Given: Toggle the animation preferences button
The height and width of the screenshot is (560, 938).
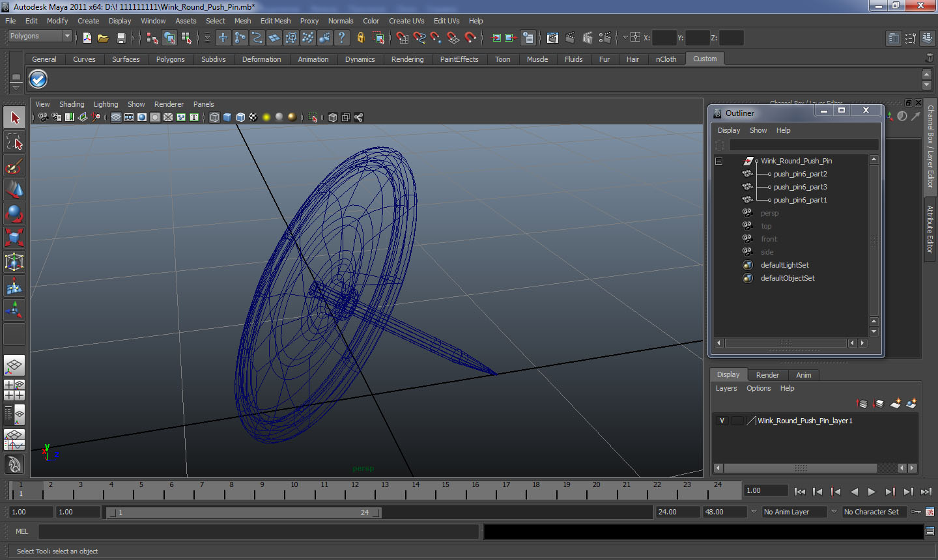Looking at the screenshot, I should (930, 512).
